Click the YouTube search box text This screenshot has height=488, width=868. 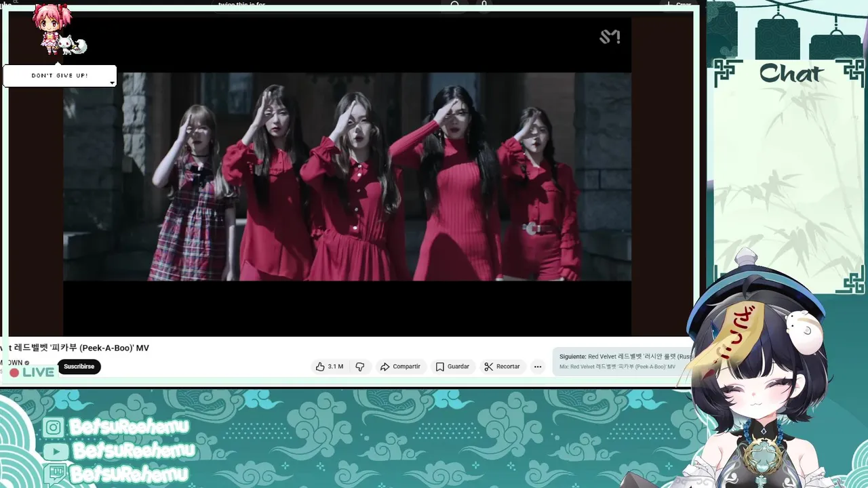click(x=241, y=5)
